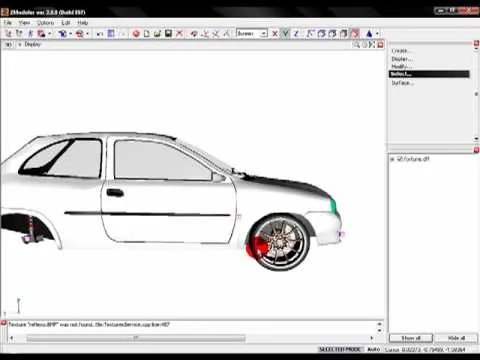Image resolution: width=480 pixels, height=360 pixels.
Task: Click the red sphere toolbar icon
Action: (136, 34)
